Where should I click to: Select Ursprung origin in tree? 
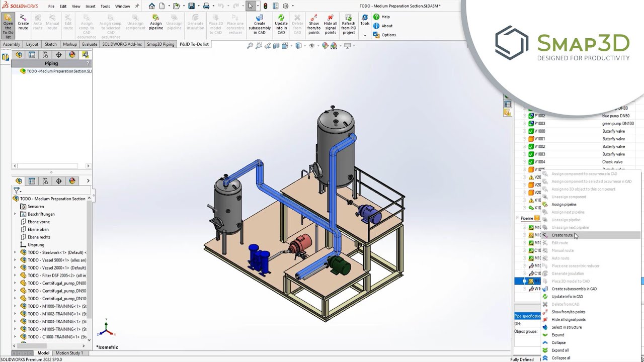click(36, 245)
